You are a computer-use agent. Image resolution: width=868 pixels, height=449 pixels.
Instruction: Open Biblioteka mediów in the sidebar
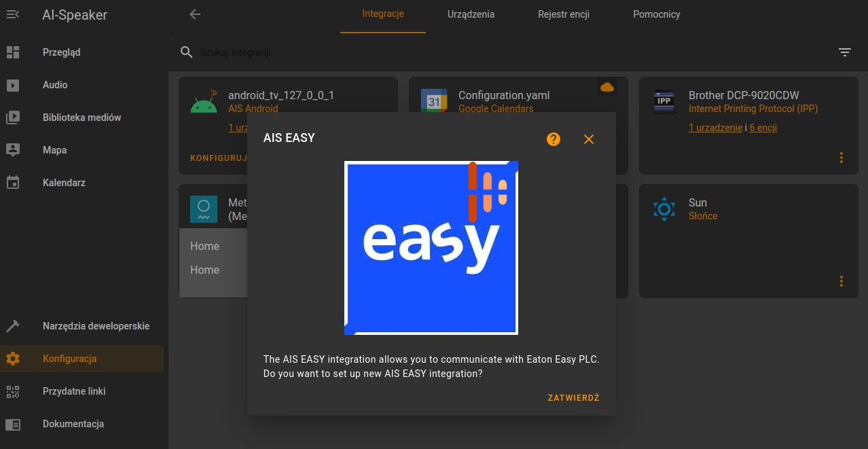click(82, 118)
